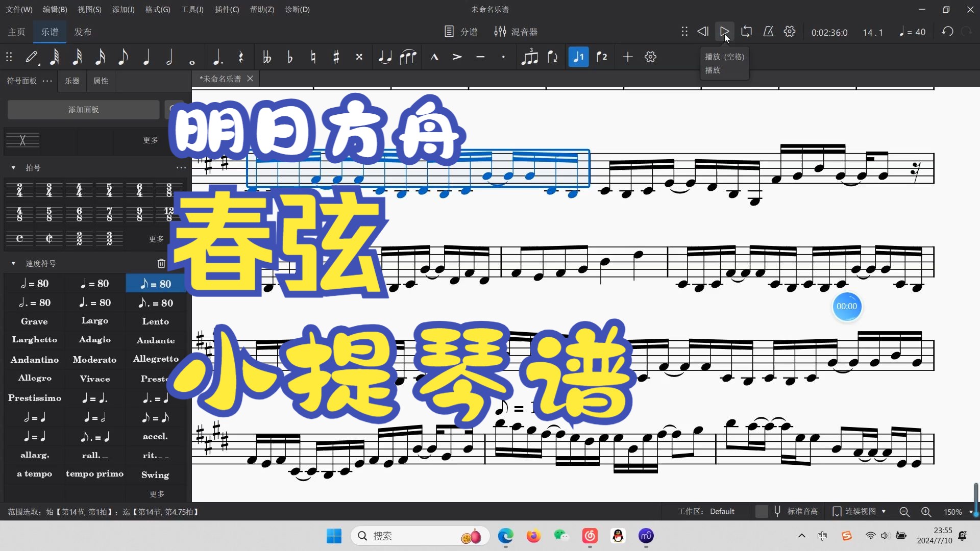The width and height of the screenshot is (980, 551).
Task: Open the tuplet tool
Action: 529,57
